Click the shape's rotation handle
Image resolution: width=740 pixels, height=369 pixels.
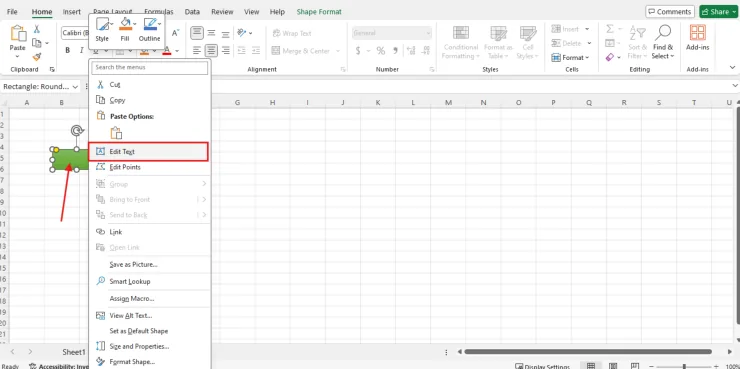[x=76, y=130]
